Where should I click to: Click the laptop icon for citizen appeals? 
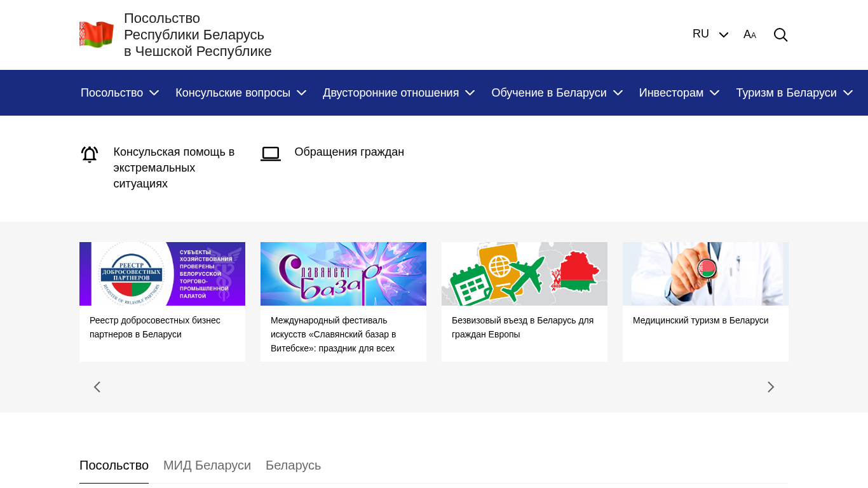click(271, 154)
